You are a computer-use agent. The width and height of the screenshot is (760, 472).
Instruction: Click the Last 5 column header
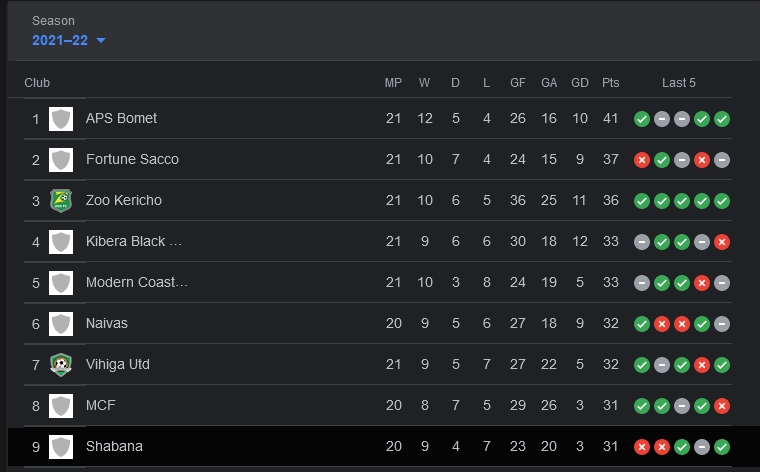[679, 83]
